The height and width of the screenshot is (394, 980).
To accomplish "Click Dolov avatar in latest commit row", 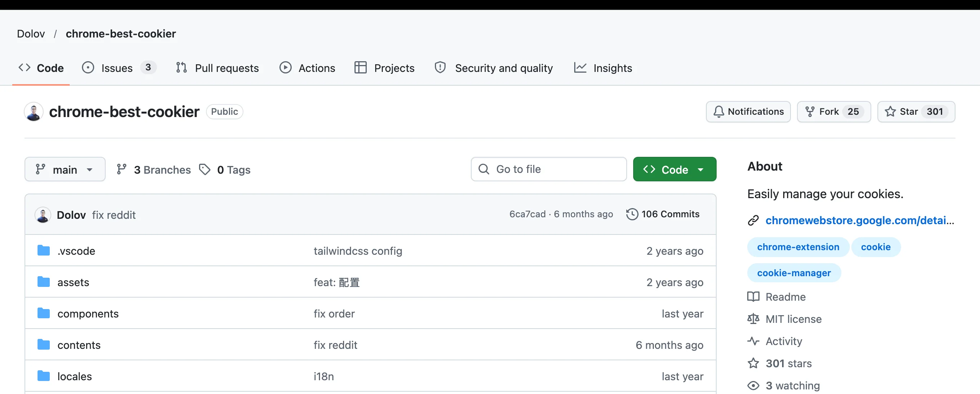I will point(43,215).
